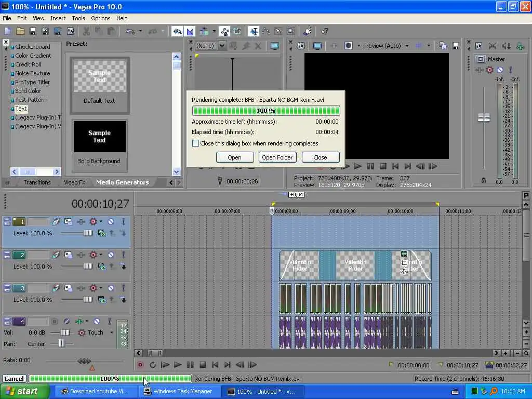Click the Cut scissors icon in the toolbar
This screenshot has height=399, width=532.
86,32
